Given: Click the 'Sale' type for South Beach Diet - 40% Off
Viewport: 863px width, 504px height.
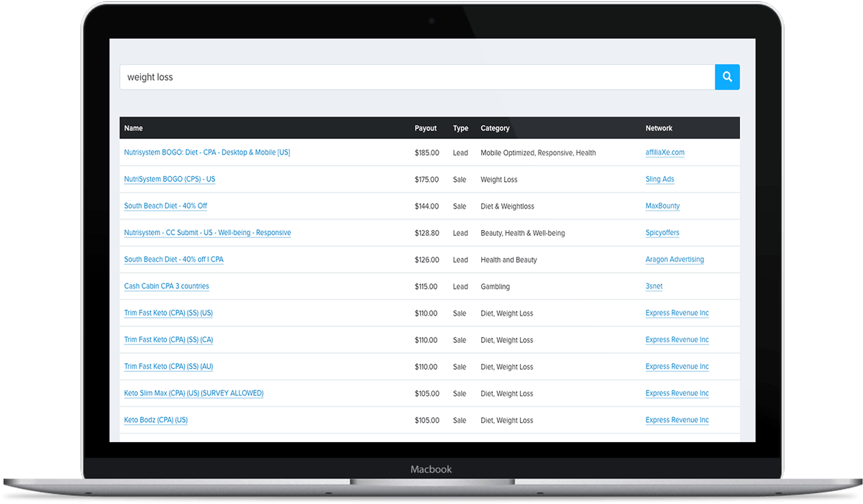Looking at the screenshot, I should (x=460, y=206).
